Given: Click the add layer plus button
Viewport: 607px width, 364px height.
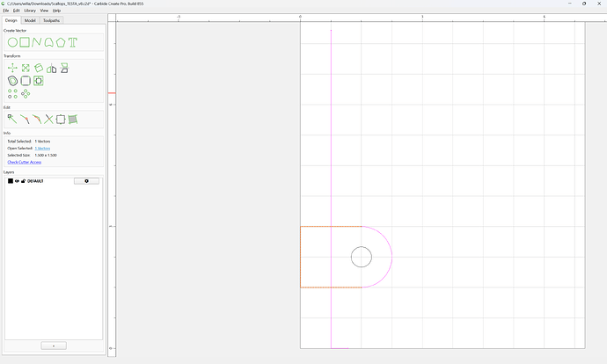Looking at the screenshot, I should [x=54, y=346].
